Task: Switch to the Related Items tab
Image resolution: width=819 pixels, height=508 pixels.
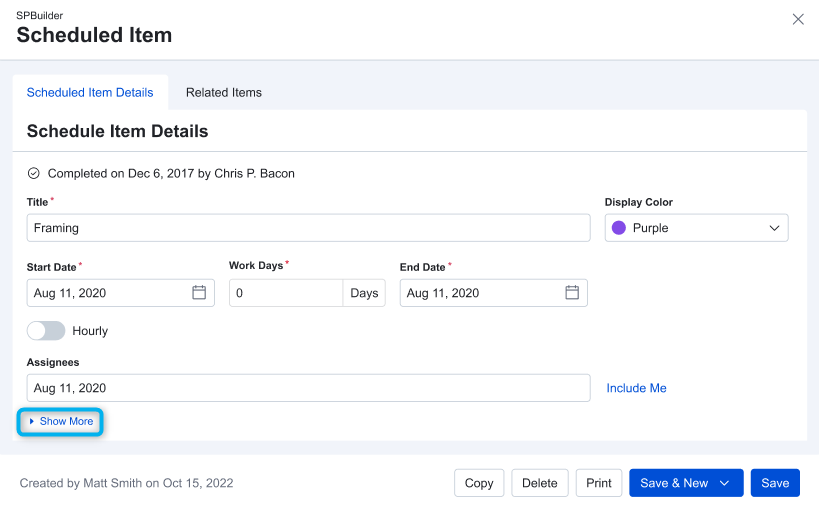Action: (x=224, y=92)
